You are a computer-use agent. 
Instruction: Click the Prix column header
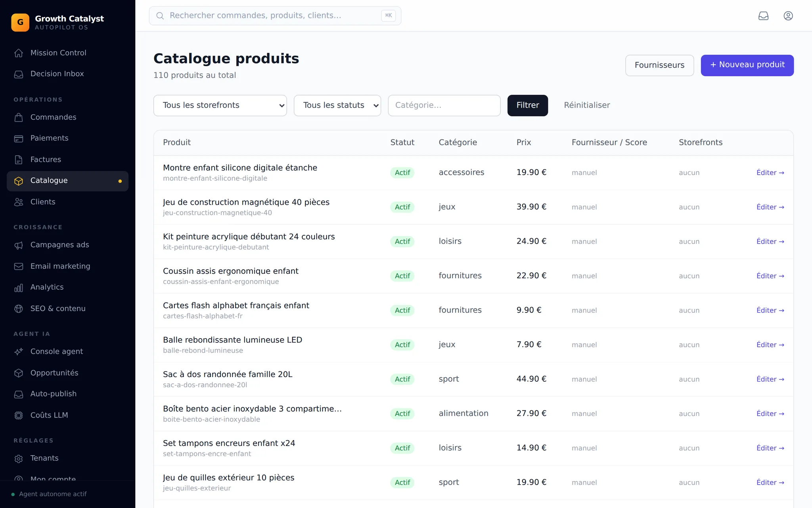click(x=523, y=142)
